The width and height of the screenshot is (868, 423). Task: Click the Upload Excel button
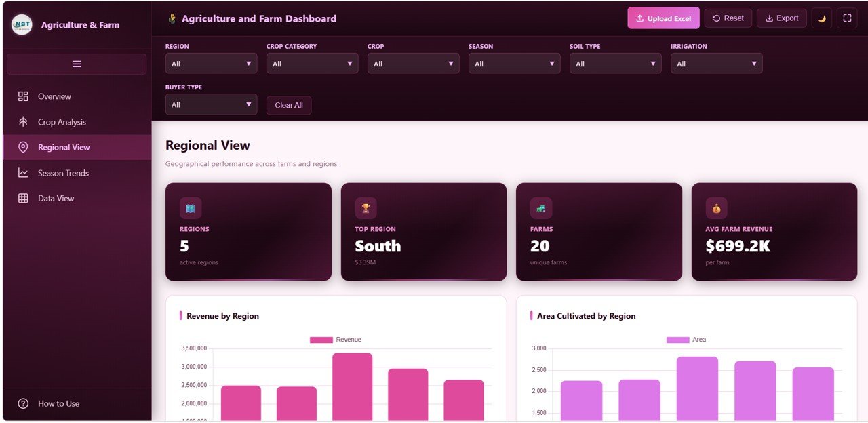663,18
